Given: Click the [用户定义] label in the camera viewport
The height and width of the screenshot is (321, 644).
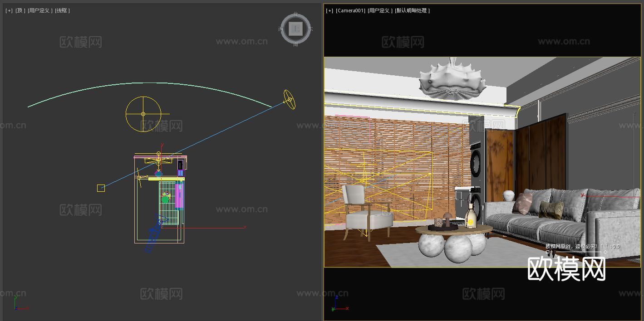Looking at the screenshot, I should click(x=380, y=10).
